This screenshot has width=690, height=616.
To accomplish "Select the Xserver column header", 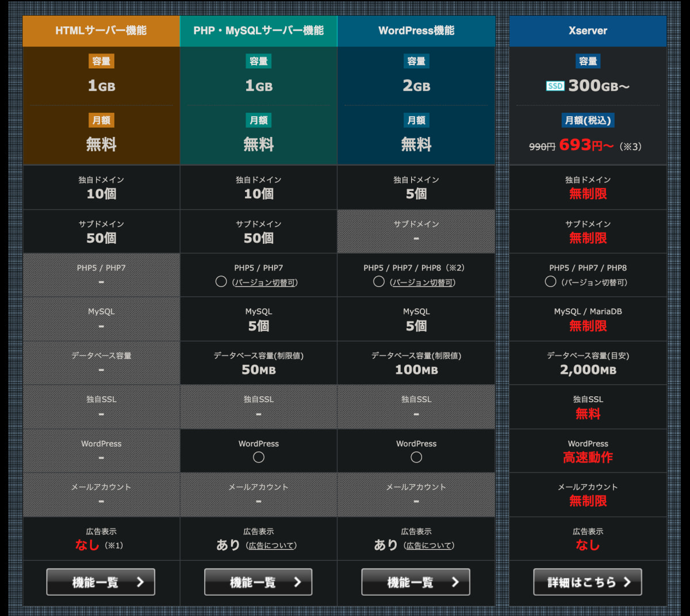I will coord(588,30).
